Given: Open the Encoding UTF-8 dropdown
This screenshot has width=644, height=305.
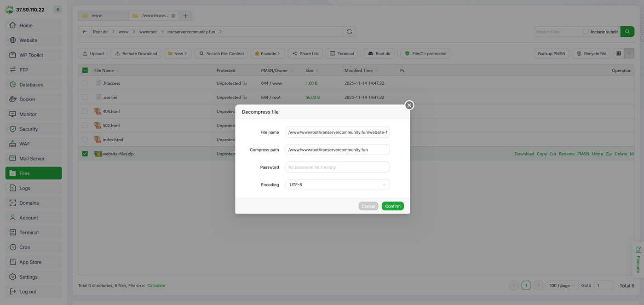Looking at the screenshot, I should (337, 185).
